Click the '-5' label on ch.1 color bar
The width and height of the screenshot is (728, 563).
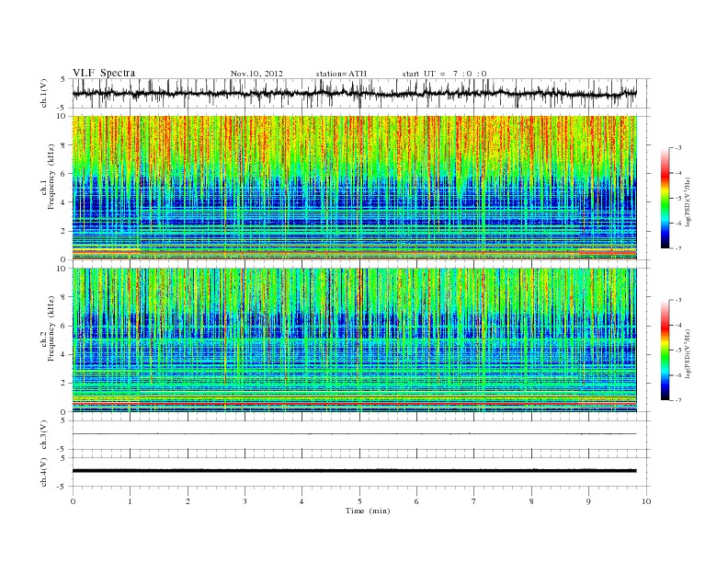[677, 199]
